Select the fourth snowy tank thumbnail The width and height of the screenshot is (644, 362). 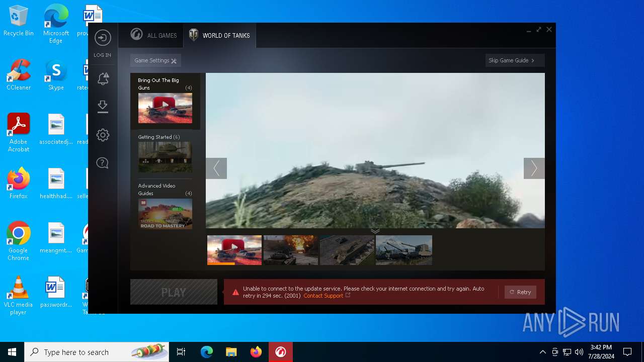point(404,250)
